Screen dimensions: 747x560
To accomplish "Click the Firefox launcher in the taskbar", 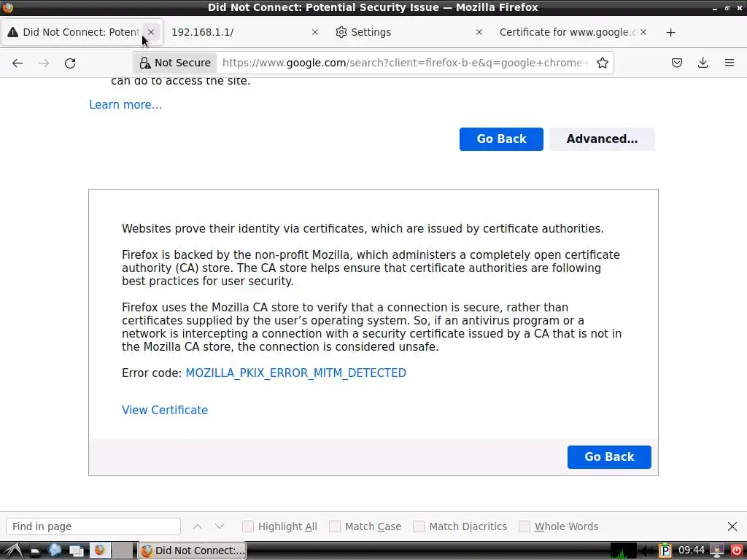I will click(100, 551).
